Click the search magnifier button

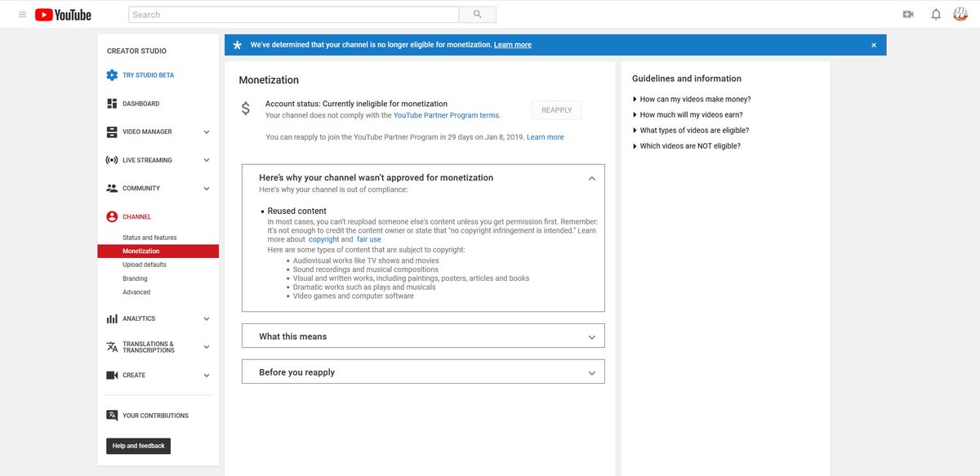click(x=477, y=15)
